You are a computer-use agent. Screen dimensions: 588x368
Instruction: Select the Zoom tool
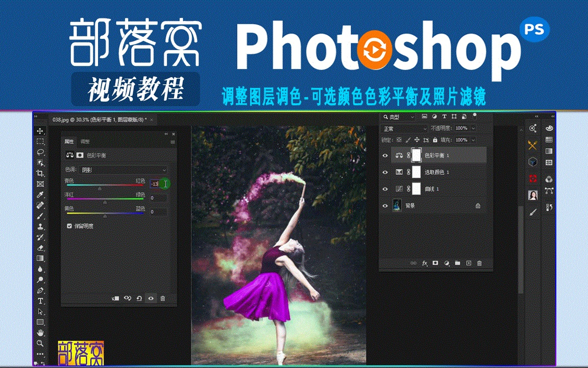pyautogui.click(x=40, y=343)
